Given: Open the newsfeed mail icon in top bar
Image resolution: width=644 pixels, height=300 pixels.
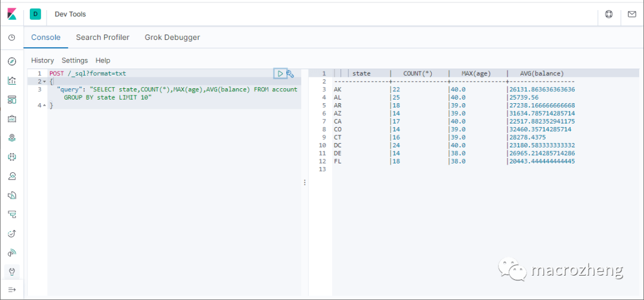Looking at the screenshot, I should tap(631, 14).
